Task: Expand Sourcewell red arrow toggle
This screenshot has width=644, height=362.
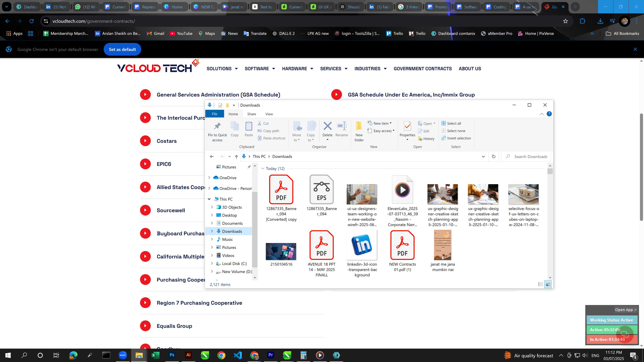Action: 145,210
